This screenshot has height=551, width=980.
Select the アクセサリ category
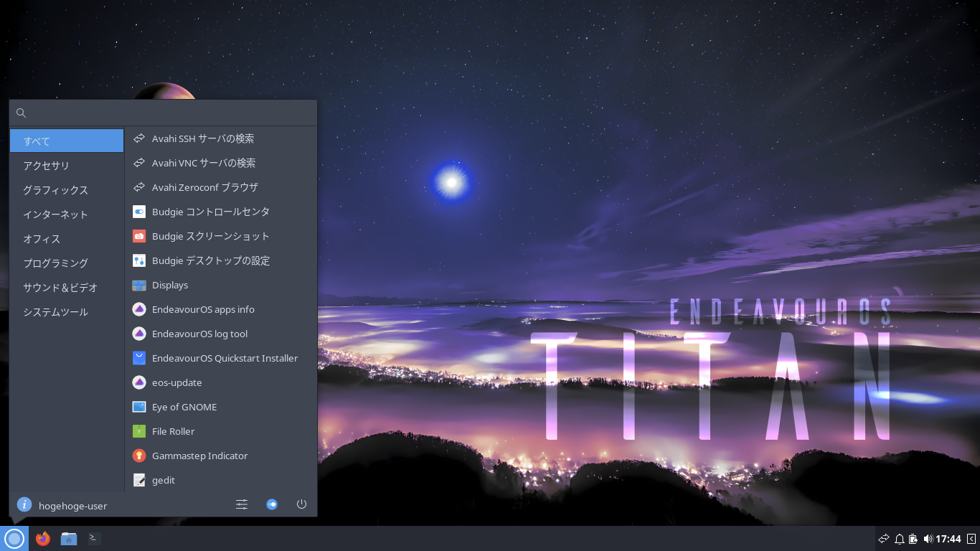pyautogui.click(x=67, y=165)
